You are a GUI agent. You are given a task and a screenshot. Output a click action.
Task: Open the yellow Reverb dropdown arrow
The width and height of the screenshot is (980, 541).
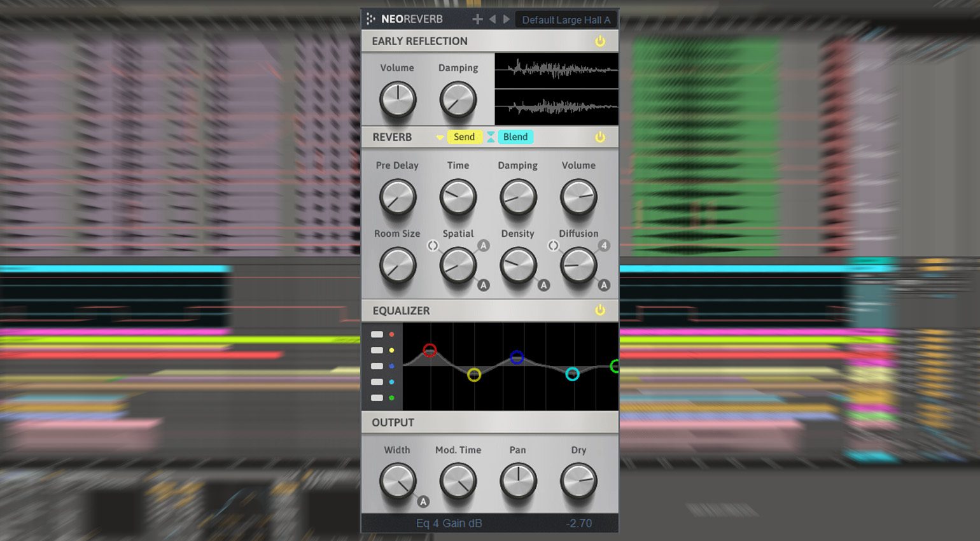(440, 137)
